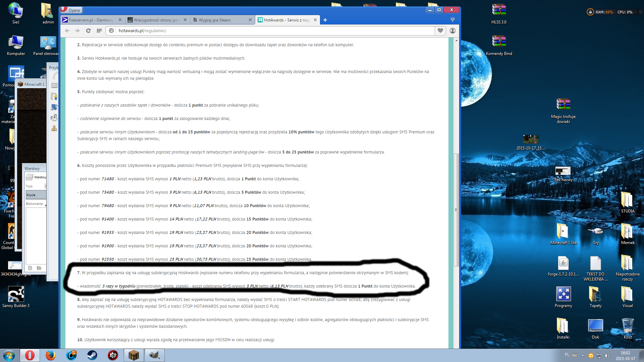Open Tryb mode dropdown showing Krycie
Image resolution: width=644 pixels, height=362 pixels.
(36, 195)
